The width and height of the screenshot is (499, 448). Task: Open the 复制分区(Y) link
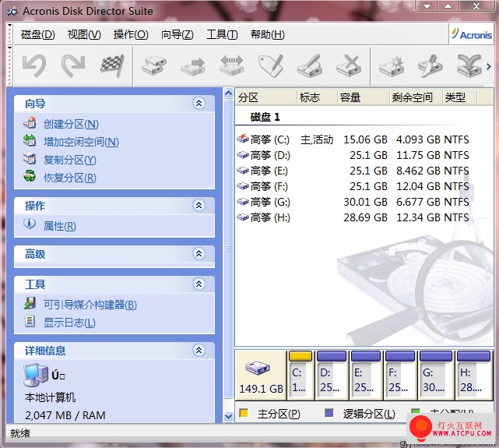point(70,160)
